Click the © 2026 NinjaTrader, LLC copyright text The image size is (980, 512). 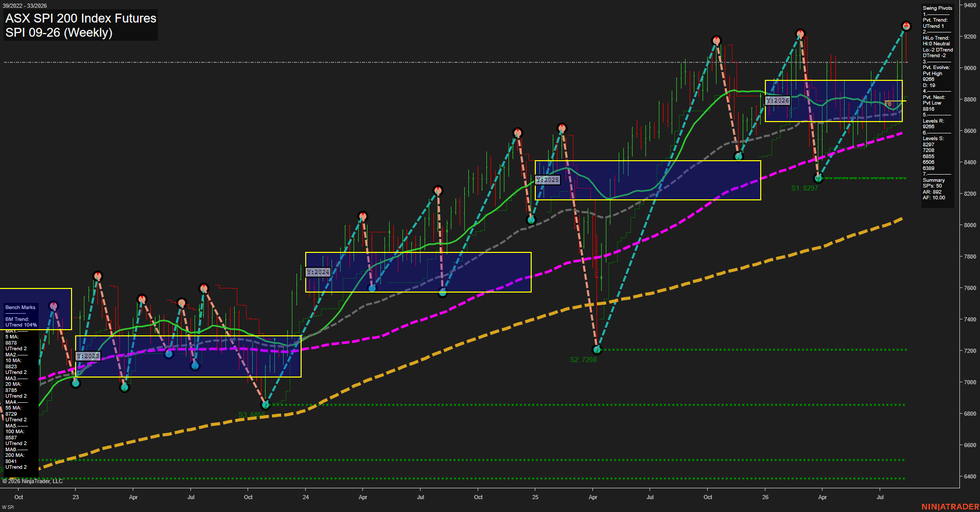click(x=32, y=481)
